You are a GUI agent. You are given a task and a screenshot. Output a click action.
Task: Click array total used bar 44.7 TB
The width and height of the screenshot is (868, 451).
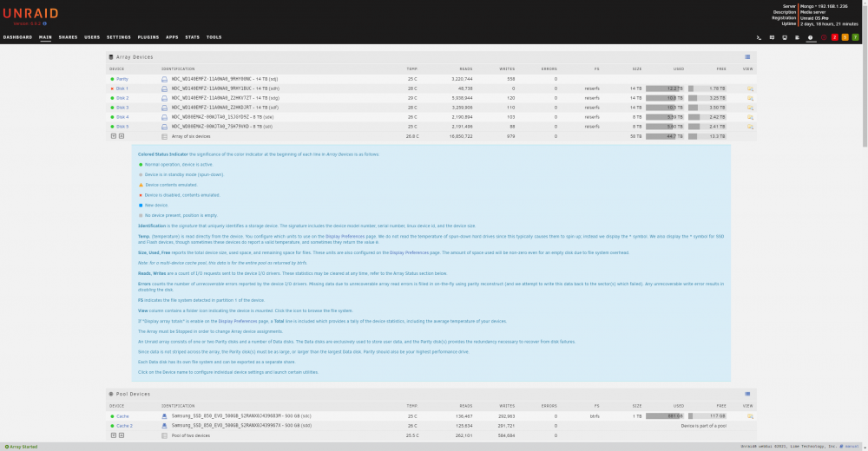(x=664, y=136)
